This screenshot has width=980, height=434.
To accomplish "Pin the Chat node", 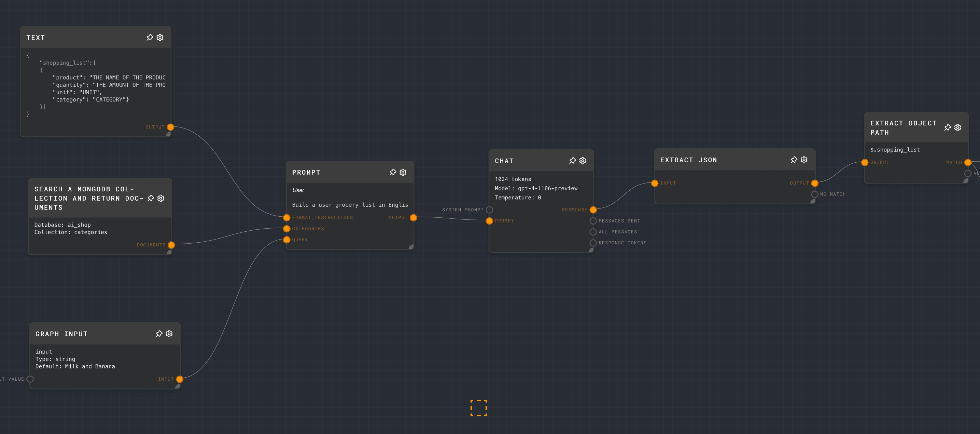I will (x=572, y=161).
